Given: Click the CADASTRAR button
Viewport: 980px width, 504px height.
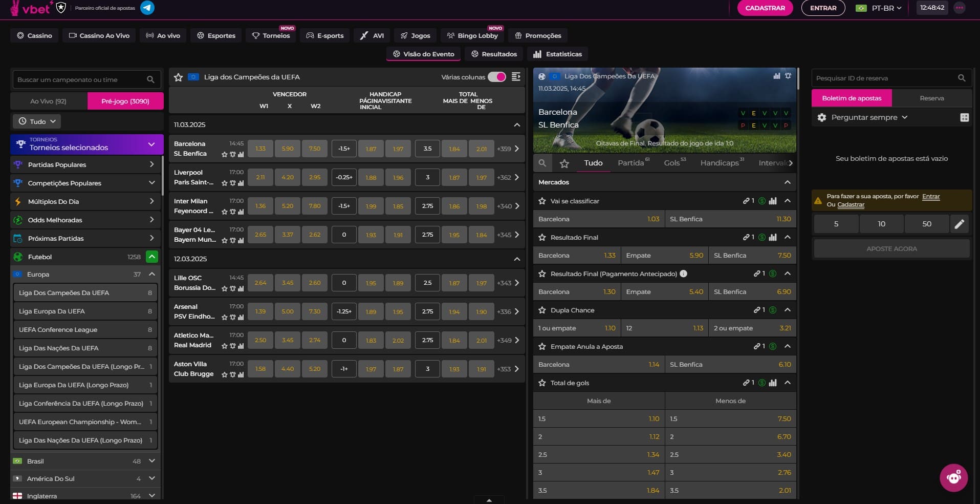Looking at the screenshot, I should pos(765,8).
